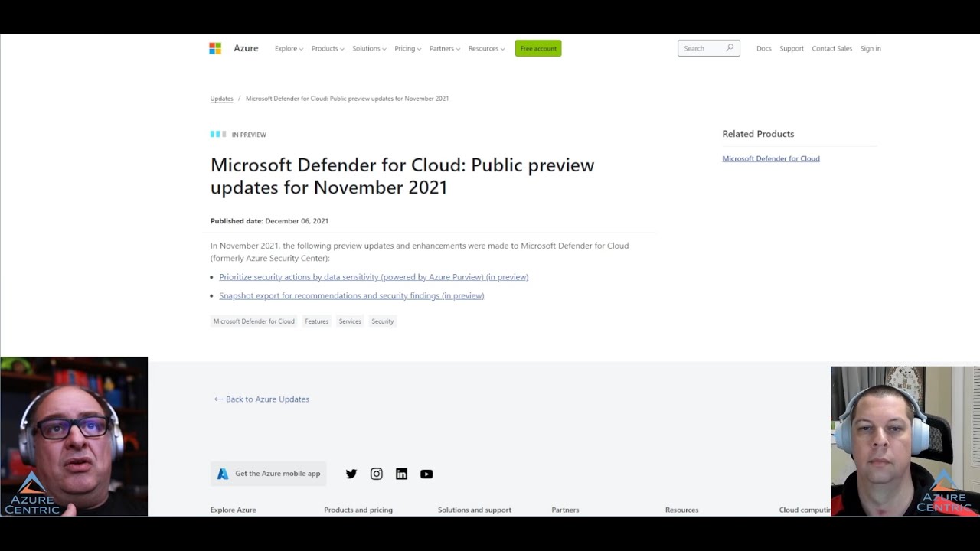Expand the Explore menu
The width and height of the screenshot is (980, 551).
point(289,48)
